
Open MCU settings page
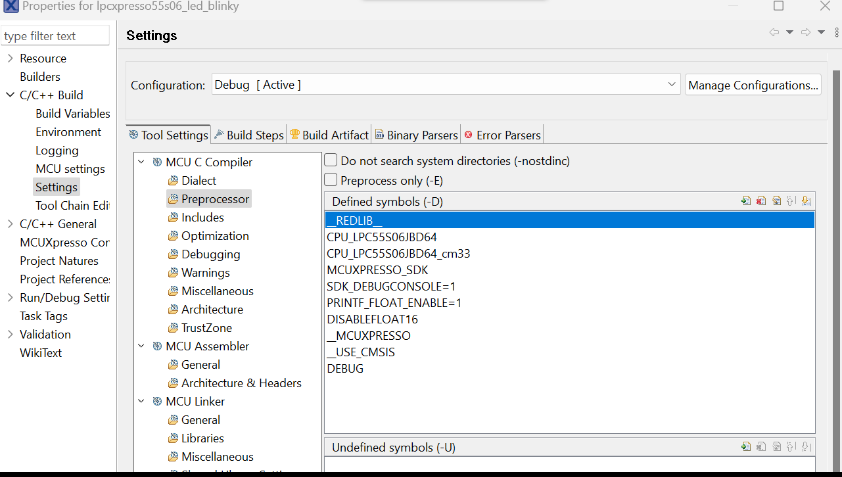click(x=70, y=169)
